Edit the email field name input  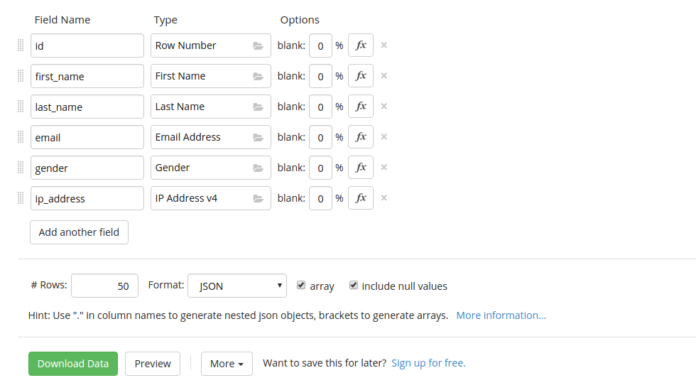pos(87,137)
